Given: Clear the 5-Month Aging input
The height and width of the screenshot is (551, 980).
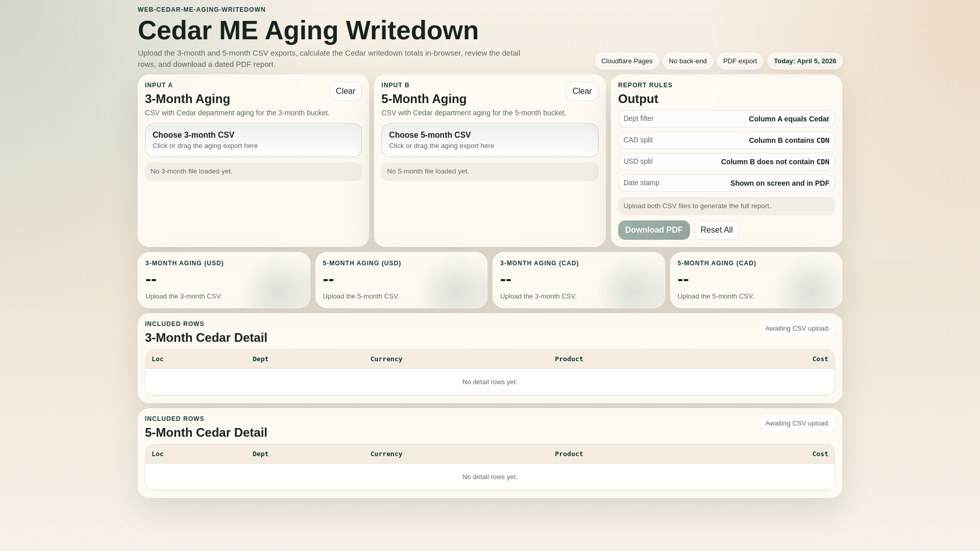Looking at the screenshot, I should click(x=582, y=91).
